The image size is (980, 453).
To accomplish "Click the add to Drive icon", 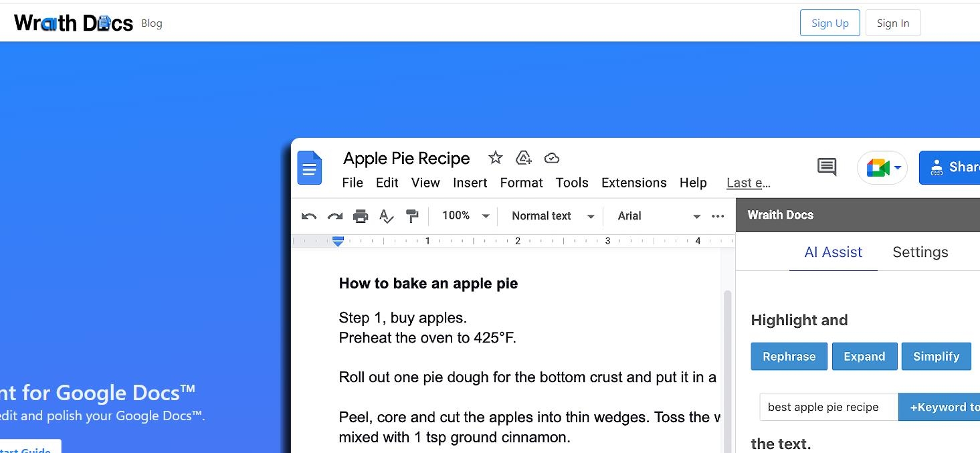I will 524,158.
